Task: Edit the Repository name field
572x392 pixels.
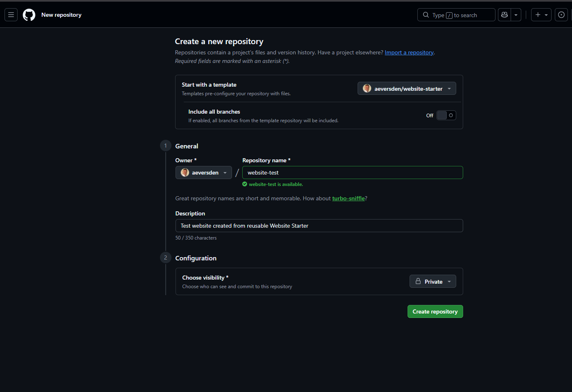Action: (353, 172)
